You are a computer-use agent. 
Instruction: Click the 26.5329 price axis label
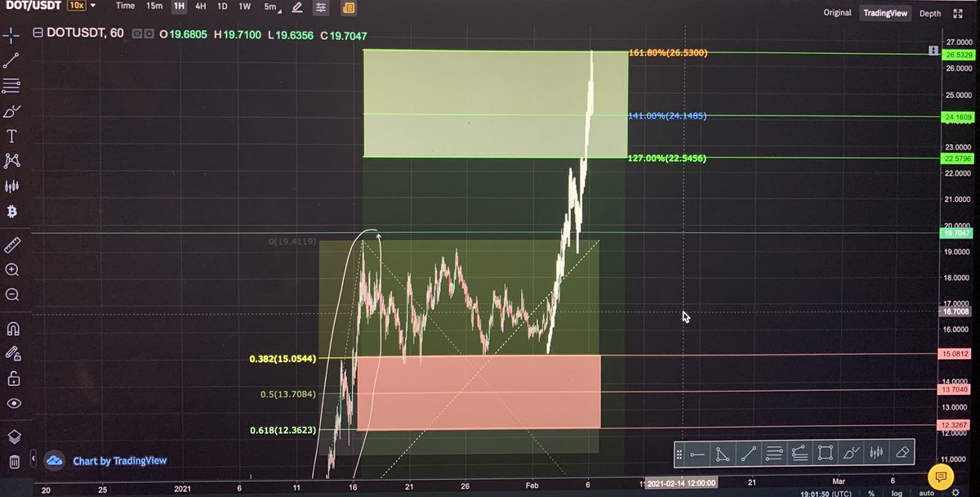958,55
